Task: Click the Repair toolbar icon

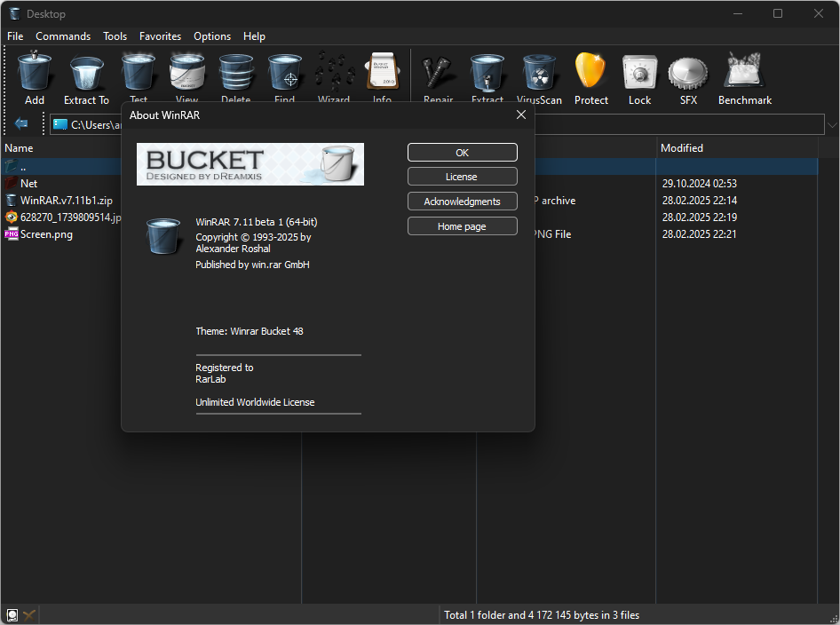Action: tap(439, 72)
